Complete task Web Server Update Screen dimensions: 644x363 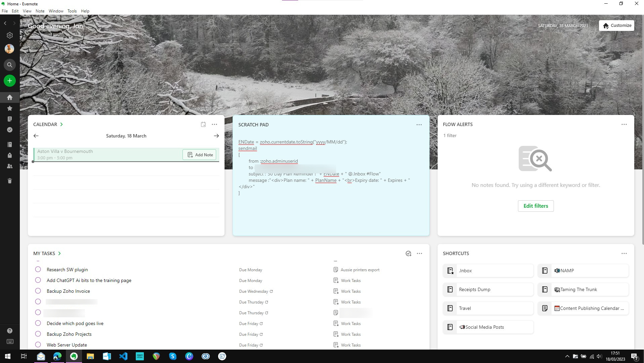[38, 345]
